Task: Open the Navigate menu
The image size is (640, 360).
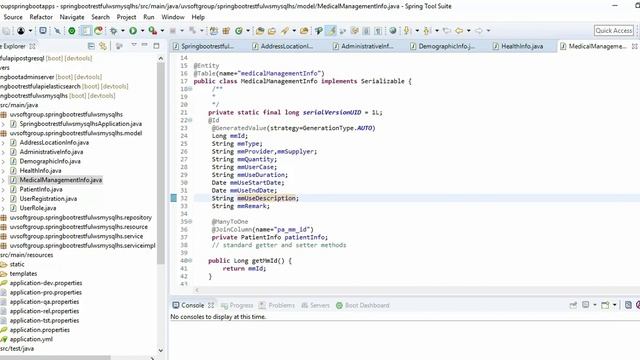Action: pos(72,17)
